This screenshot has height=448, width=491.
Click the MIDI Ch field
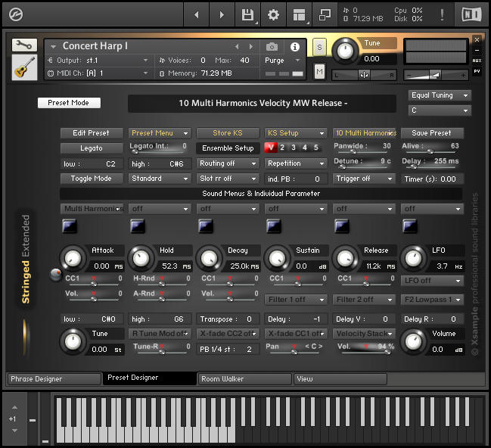(x=98, y=73)
